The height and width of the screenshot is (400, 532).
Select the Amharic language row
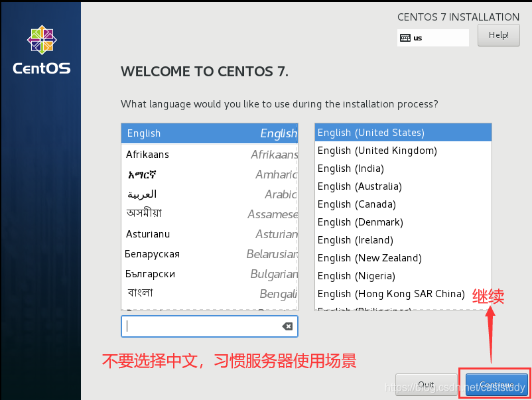pos(210,174)
